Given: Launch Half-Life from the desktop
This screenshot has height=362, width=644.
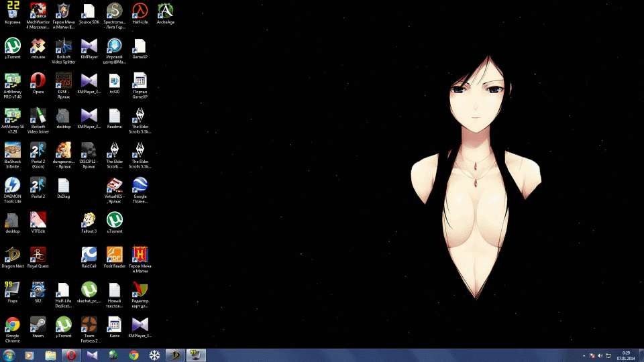Looking at the screenshot, I should click(x=140, y=10).
